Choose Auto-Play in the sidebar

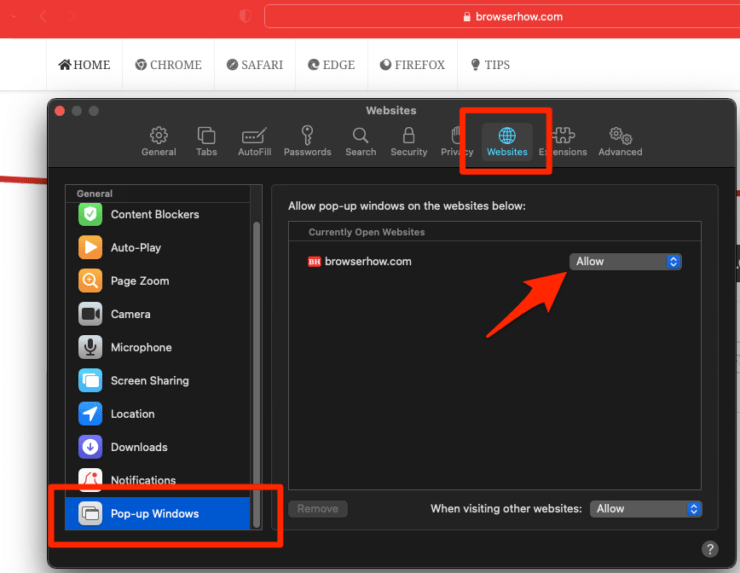135,247
